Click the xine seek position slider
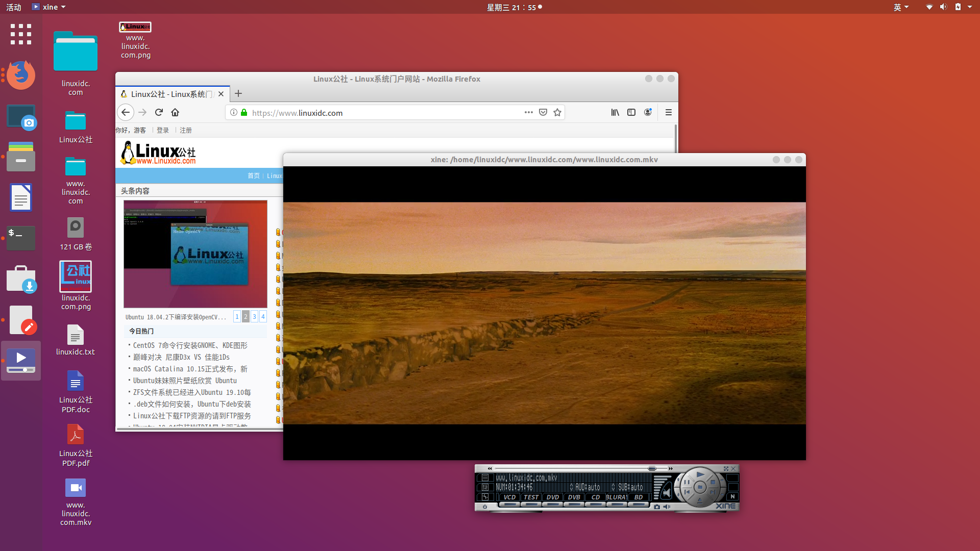This screenshot has width=980, height=551. pos(652,468)
